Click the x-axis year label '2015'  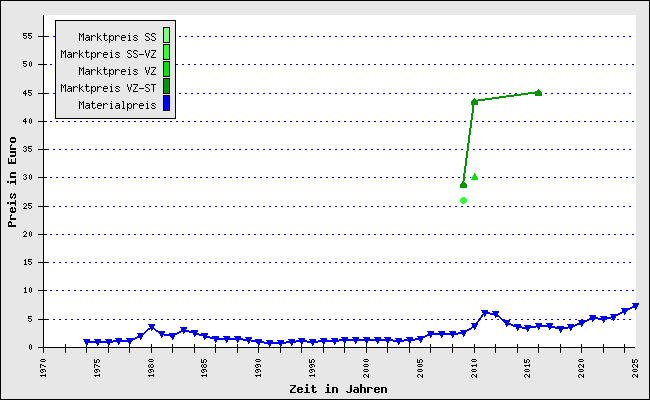coord(528,368)
